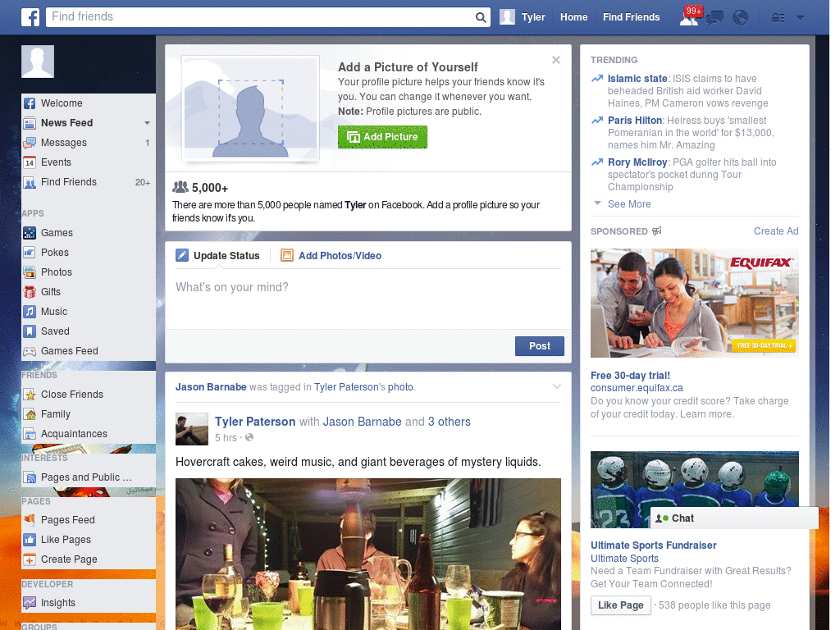Image resolution: width=840 pixels, height=630 pixels.
Task: Open Tyler's profile in top bar
Action: (x=523, y=17)
